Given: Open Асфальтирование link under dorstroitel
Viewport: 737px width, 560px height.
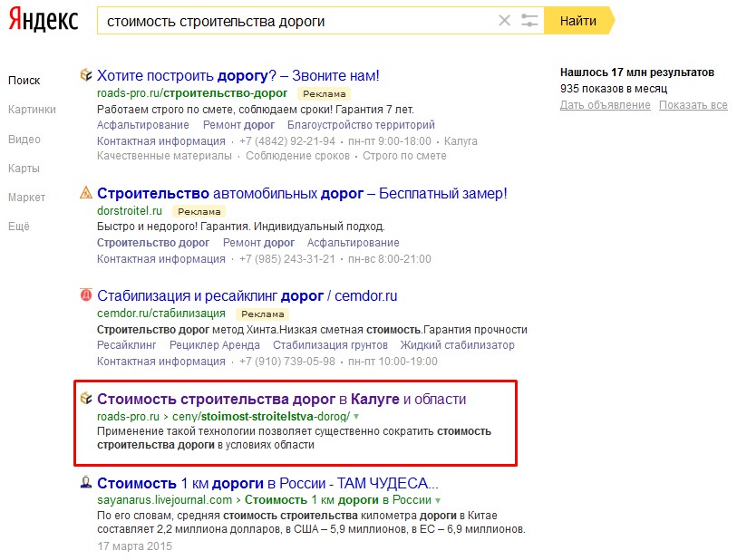Looking at the screenshot, I should [353, 243].
